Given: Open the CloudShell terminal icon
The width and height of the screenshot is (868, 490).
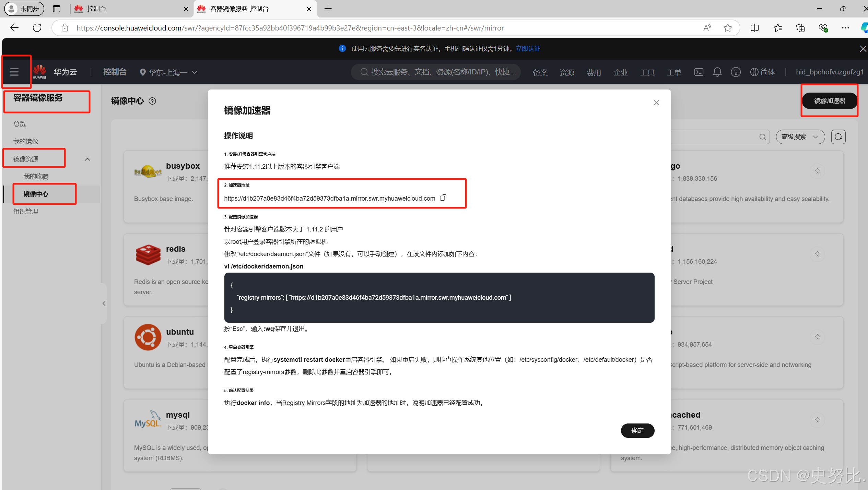Looking at the screenshot, I should coord(699,72).
